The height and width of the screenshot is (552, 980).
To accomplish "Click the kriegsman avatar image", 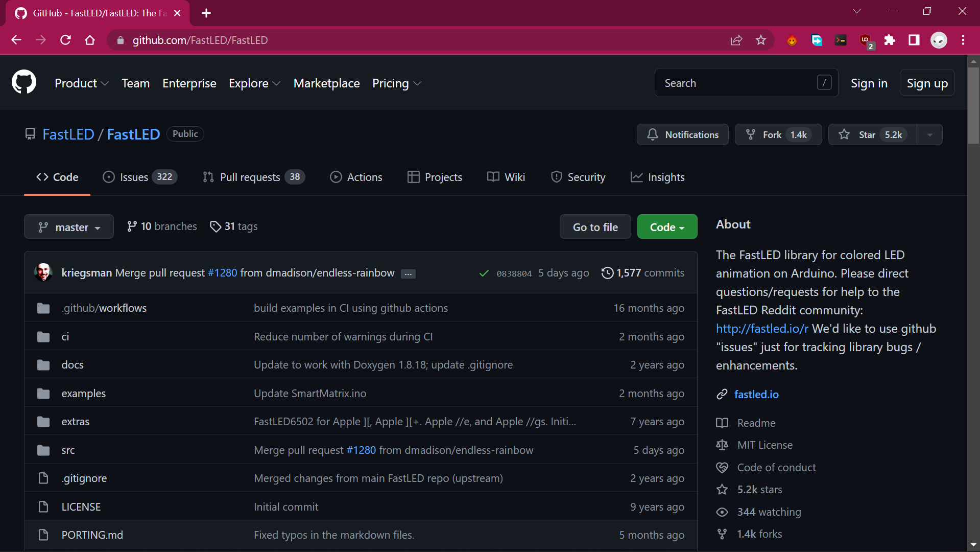I will [x=43, y=272].
